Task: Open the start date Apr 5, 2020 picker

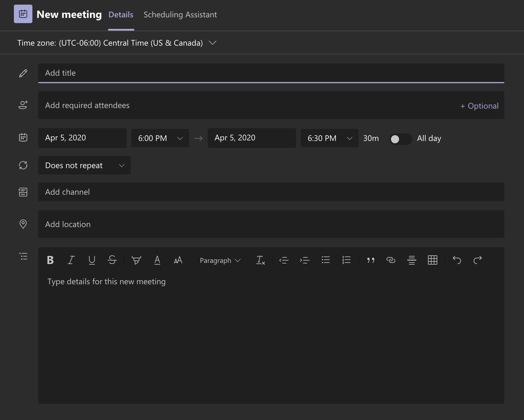Action: click(82, 138)
